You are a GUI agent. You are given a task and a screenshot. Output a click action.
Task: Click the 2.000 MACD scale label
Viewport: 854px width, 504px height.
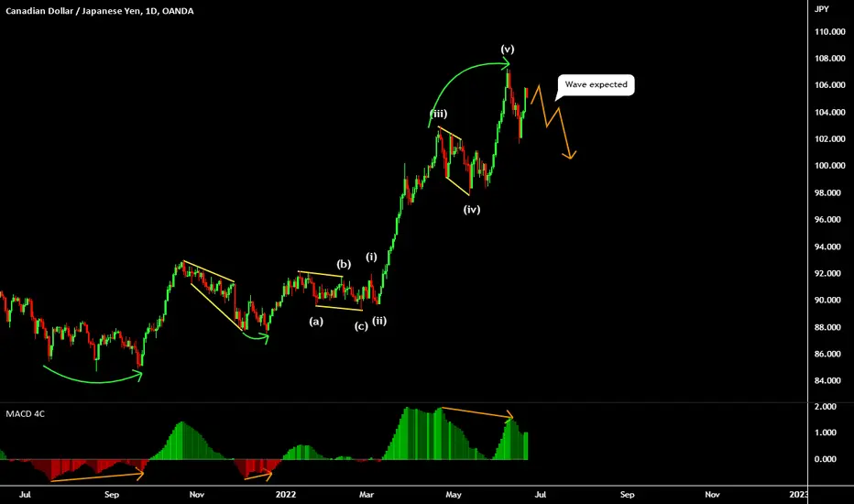[825, 407]
